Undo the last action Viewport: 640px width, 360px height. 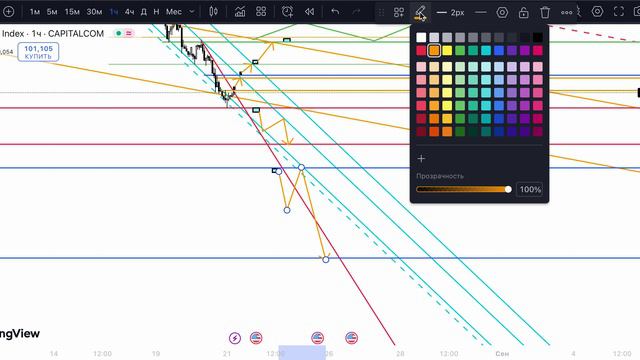335,12
